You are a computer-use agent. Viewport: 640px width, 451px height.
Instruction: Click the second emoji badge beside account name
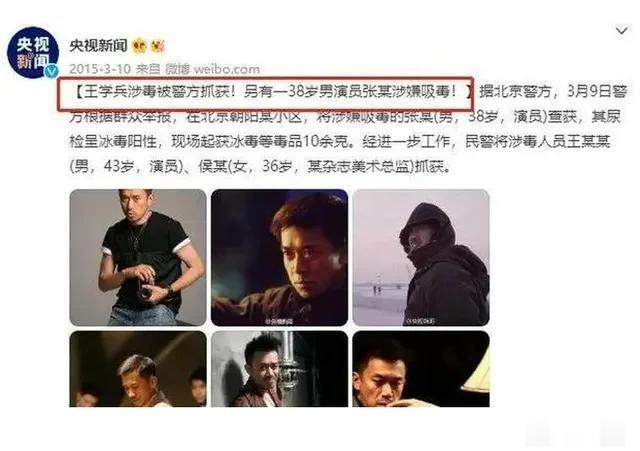(158, 46)
